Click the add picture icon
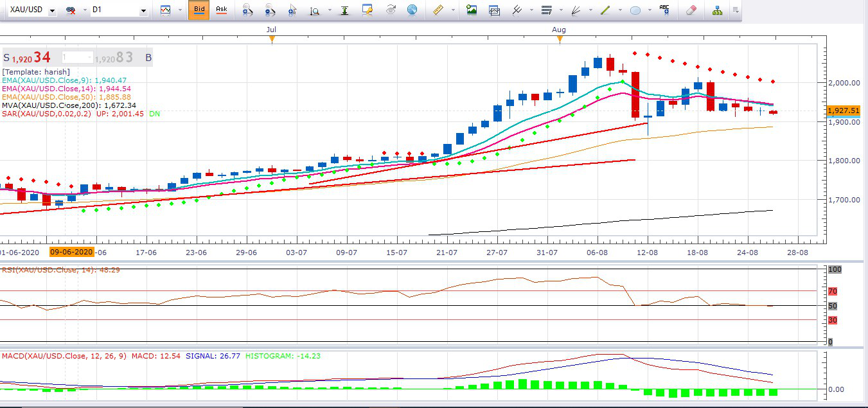 click(472, 10)
